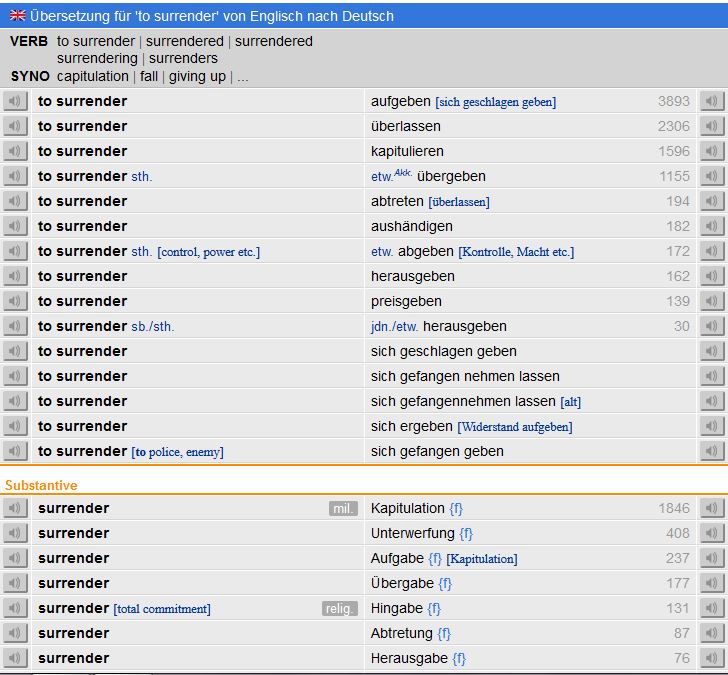Click left speaker icon in the aushändigen row

coord(15,226)
